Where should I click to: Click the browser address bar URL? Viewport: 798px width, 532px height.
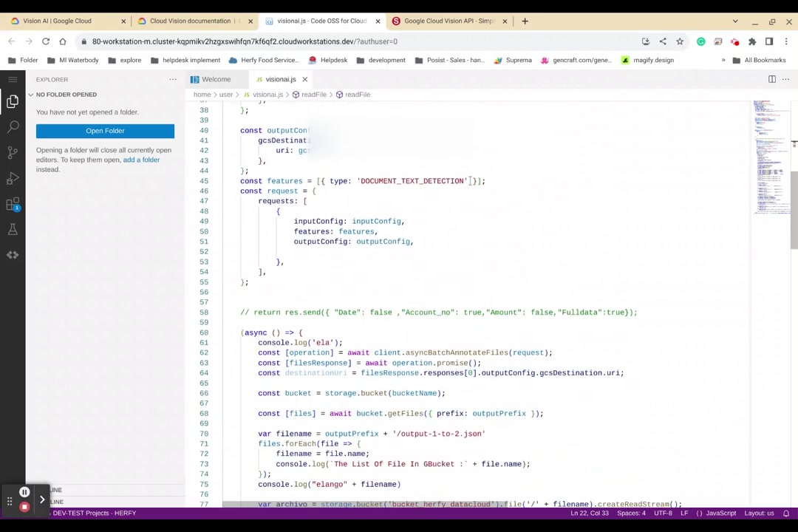tap(245, 41)
